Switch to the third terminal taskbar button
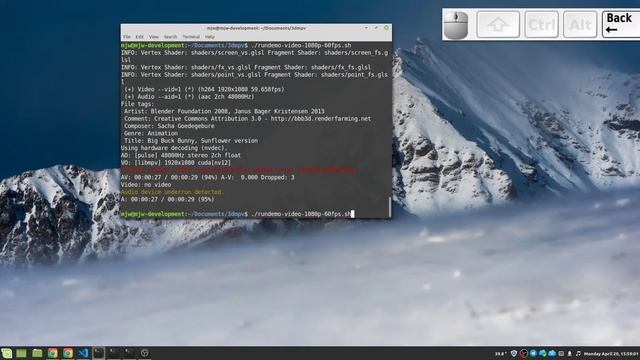 tap(129, 353)
